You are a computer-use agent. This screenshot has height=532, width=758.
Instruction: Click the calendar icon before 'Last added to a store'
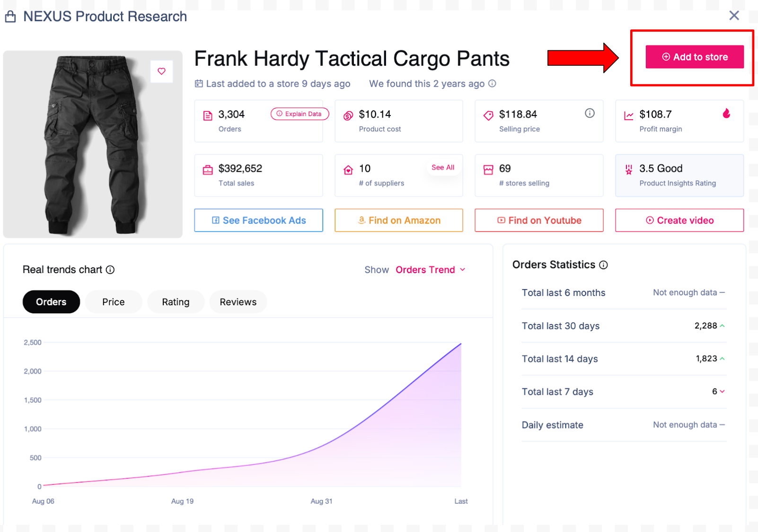(199, 84)
